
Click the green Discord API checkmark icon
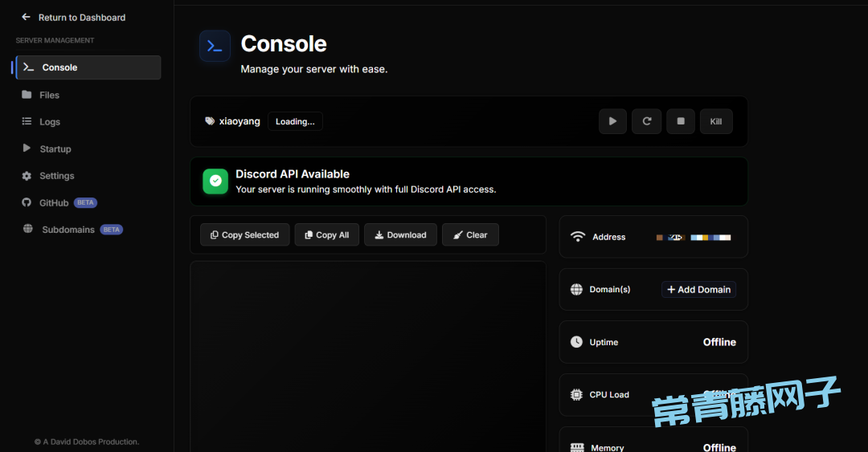pos(215,181)
